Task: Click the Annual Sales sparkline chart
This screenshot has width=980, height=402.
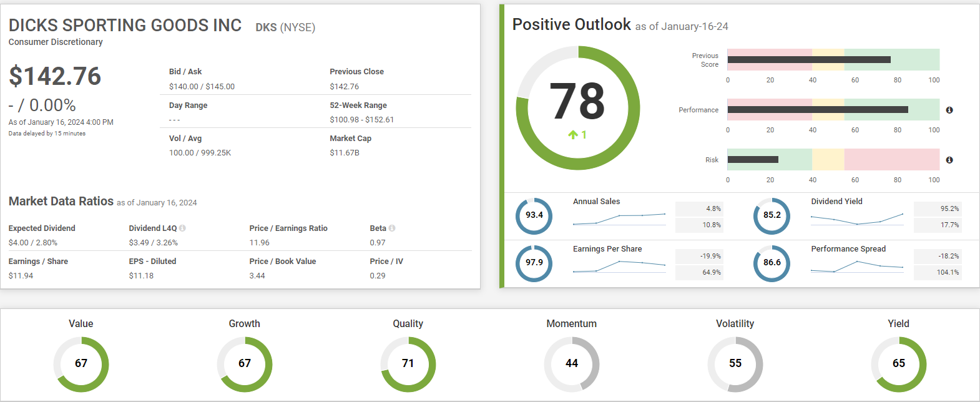Action: pos(619,218)
